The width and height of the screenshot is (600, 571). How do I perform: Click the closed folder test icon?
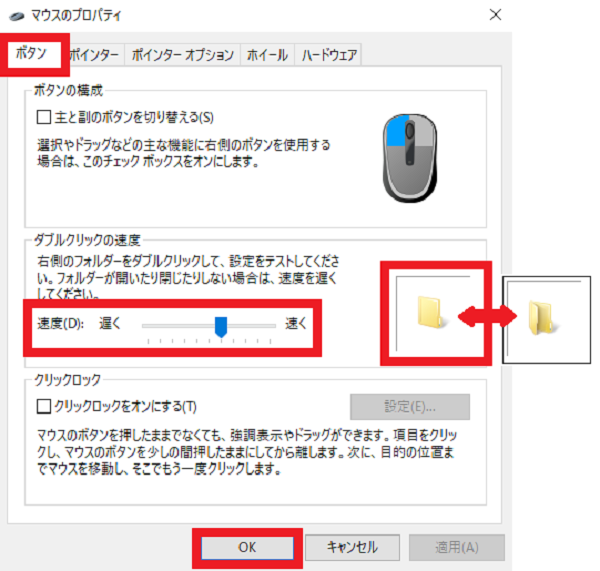pyautogui.click(x=430, y=312)
